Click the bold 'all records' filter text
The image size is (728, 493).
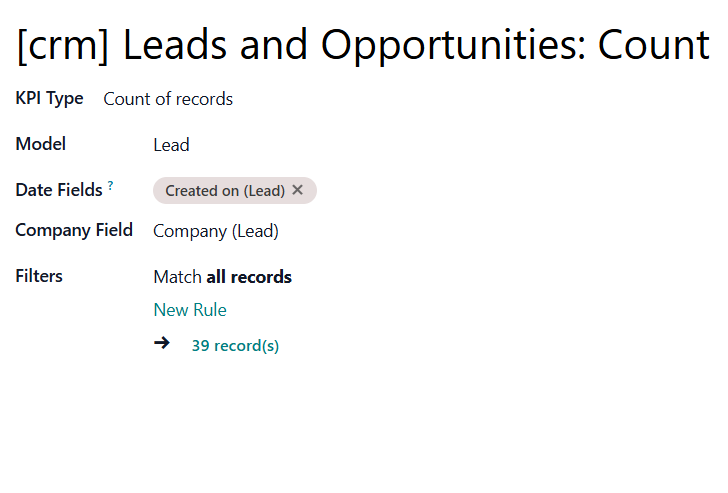[x=249, y=277]
